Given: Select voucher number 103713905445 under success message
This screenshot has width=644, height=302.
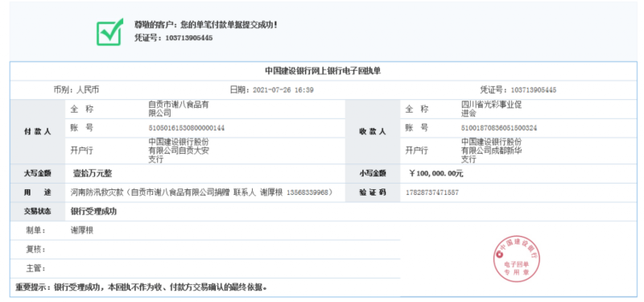Looking at the screenshot, I should [x=189, y=38].
